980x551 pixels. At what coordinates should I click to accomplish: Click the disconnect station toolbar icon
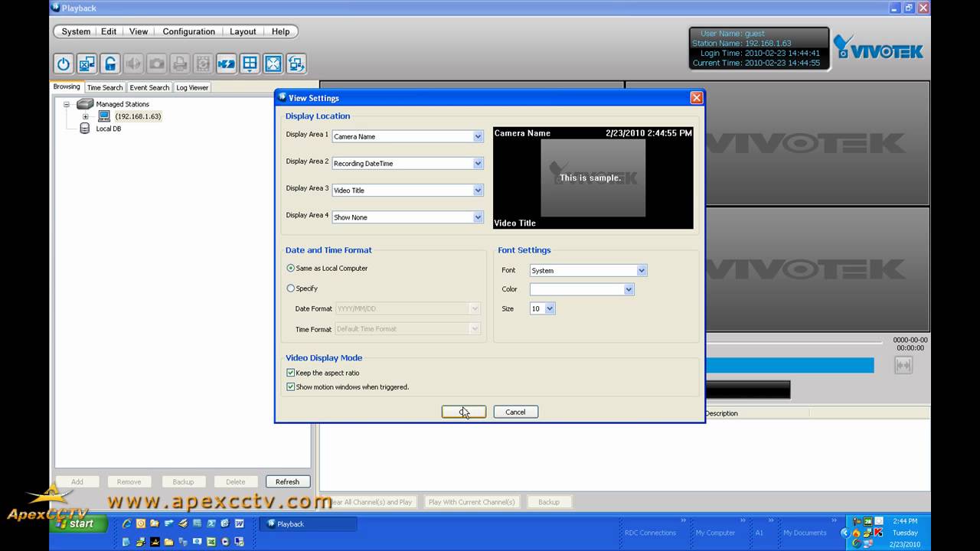click(x=87, y=64)
